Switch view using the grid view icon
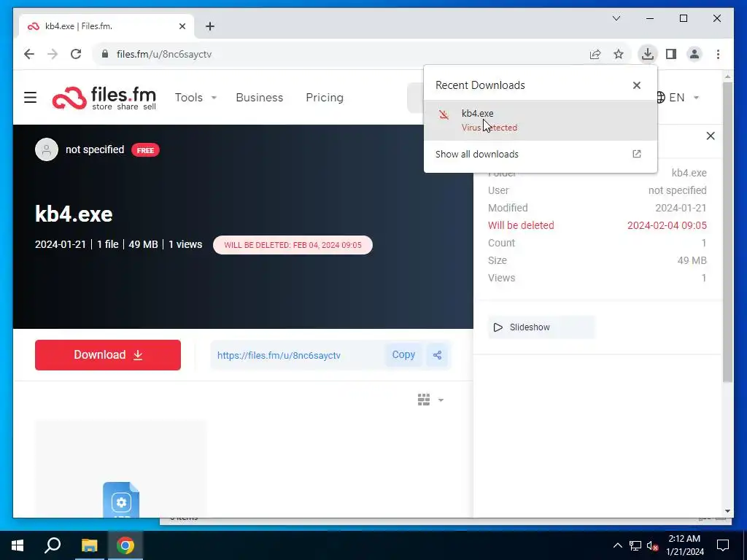The height and width of the screenshot is (560, 747). click(x=424, y=400)
